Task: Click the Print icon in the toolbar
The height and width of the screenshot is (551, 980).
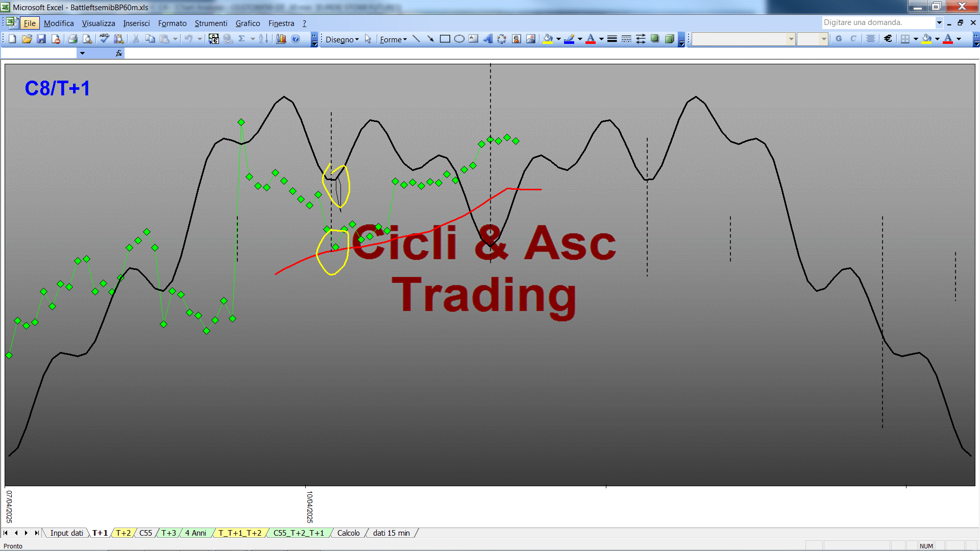Action: pos(72,39)
